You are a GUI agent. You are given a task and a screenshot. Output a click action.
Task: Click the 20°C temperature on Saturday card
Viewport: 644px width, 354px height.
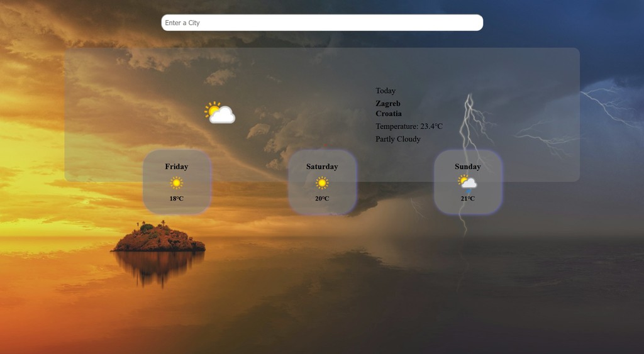pos(322,199)
